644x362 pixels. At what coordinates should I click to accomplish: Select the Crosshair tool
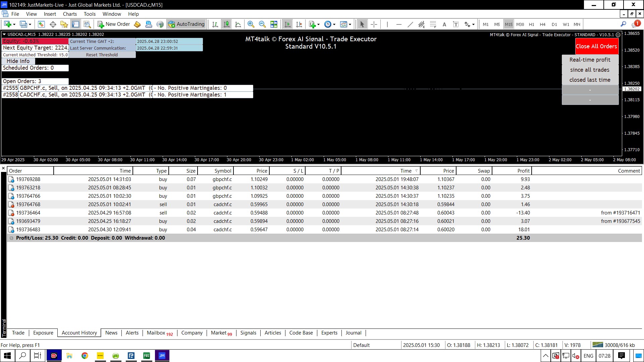point(374,24)
